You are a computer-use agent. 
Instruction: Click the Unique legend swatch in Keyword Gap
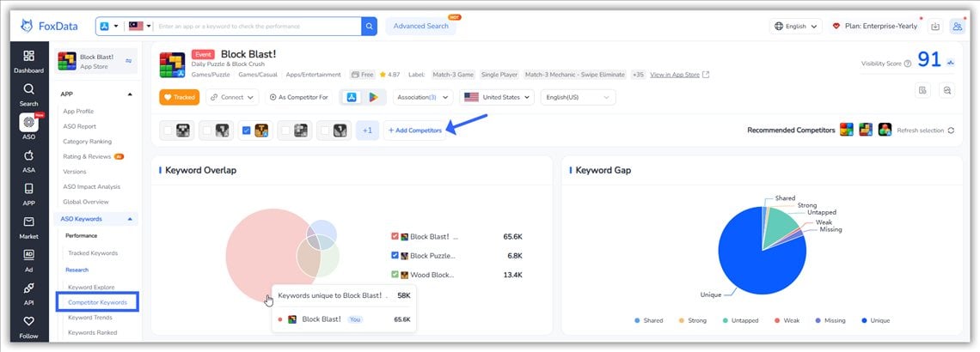click(864, 321)
